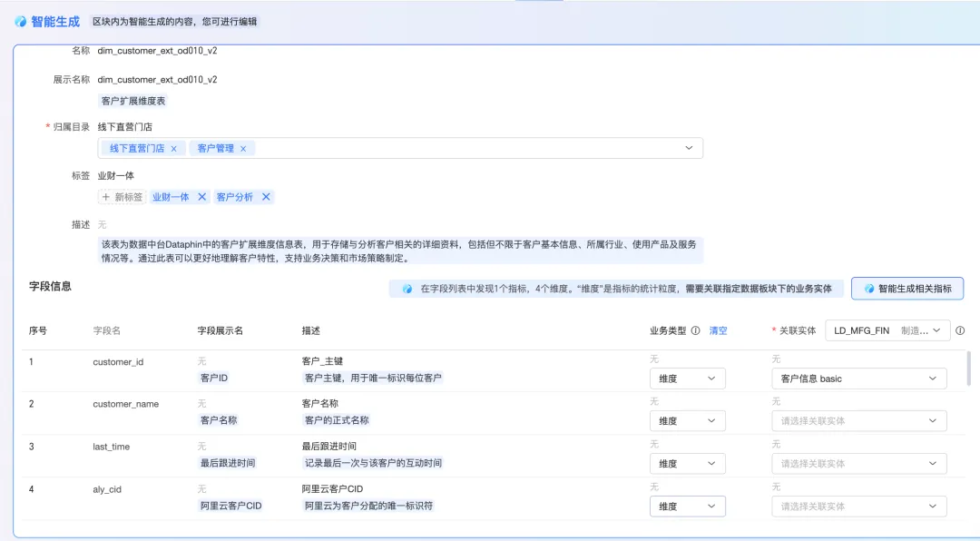Edit description 阿里云为客户分配的唯一标识符
980x541 pixels.
point(368,506)
